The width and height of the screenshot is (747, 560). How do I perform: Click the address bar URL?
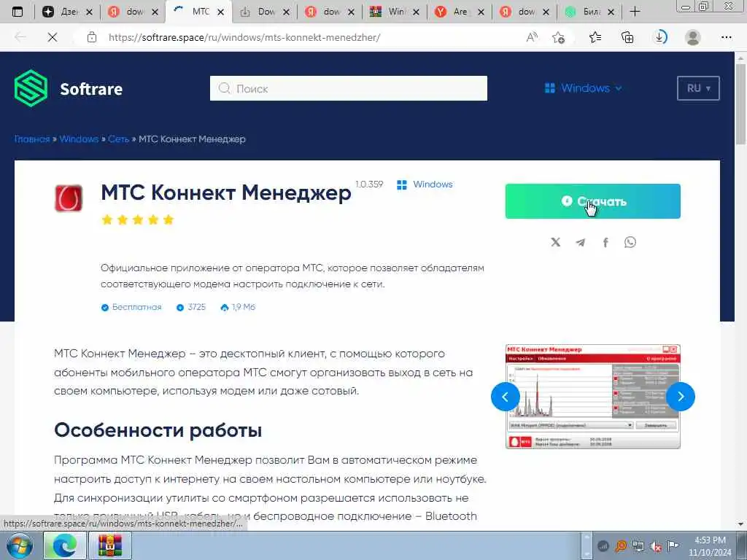[244, 37]
